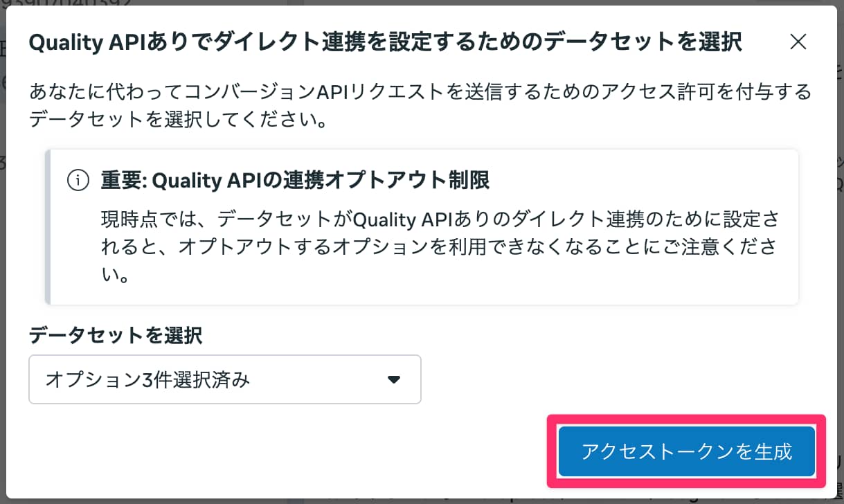Select the field showing three options chosen
Screen dimensions: 844x504
point(224,379)
